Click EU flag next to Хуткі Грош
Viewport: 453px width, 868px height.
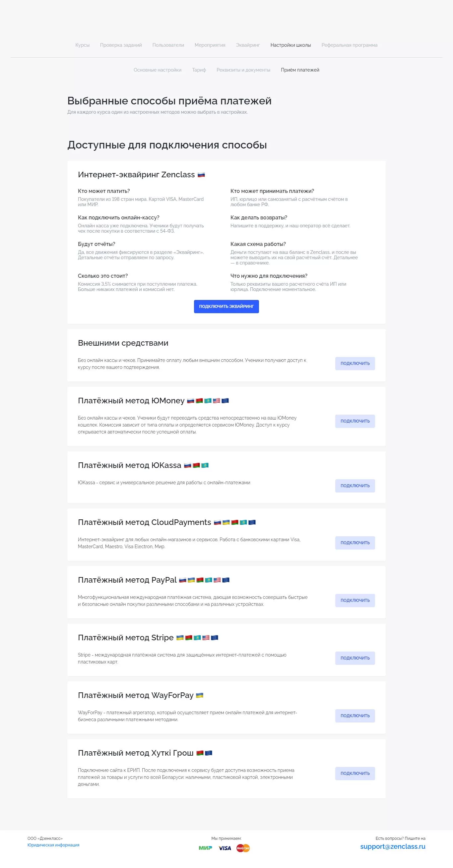coord(209,753)
